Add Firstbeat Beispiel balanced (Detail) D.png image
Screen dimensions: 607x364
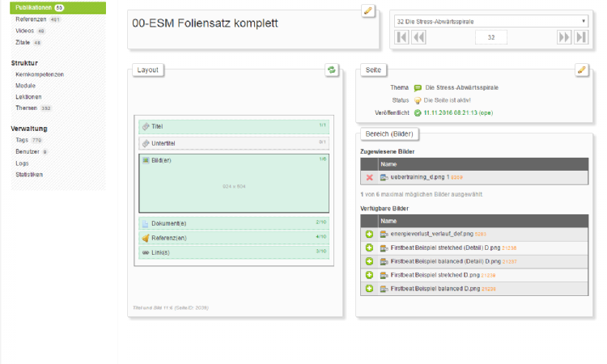point(369,261)
